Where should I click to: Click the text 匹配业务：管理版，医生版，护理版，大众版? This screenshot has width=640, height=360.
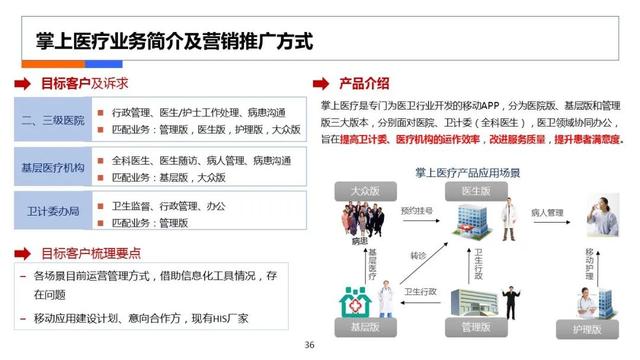tap(206, 129)
